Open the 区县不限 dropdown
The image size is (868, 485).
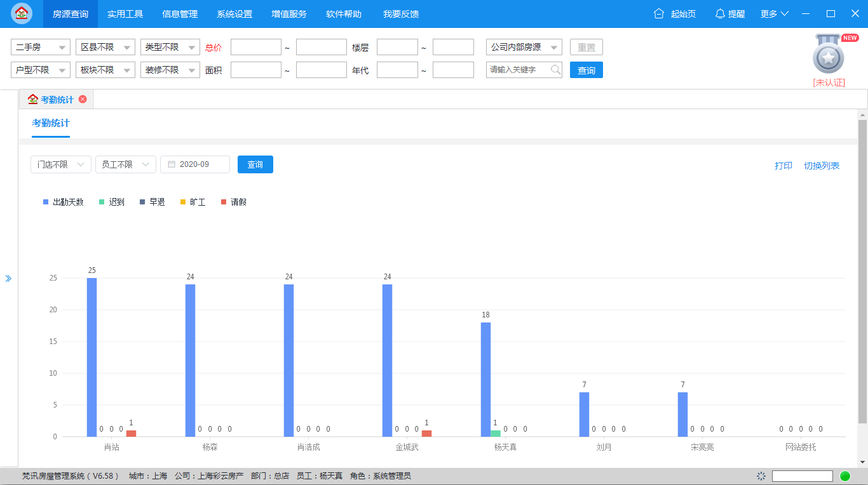(105, 48)
